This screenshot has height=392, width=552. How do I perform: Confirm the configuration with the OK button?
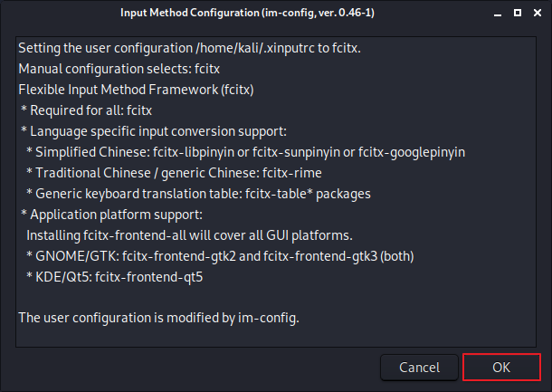click(x=501, y=368)
